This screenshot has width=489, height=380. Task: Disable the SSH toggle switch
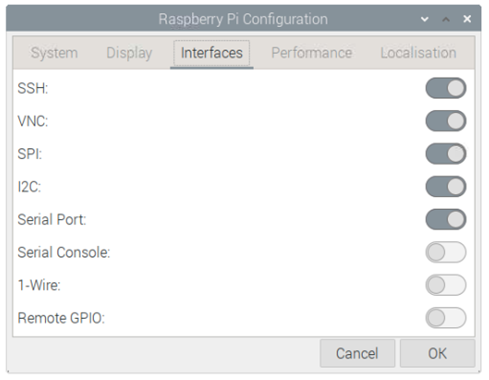pos(446,88)
